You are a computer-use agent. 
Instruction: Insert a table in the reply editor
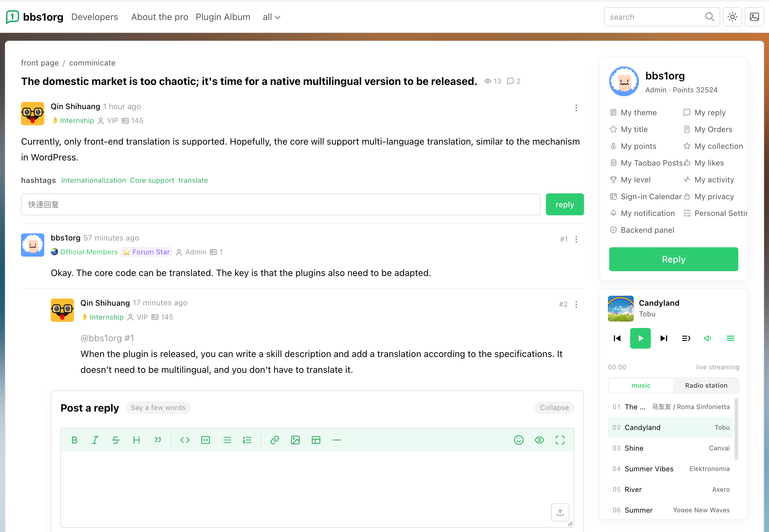tap(316, 440)
